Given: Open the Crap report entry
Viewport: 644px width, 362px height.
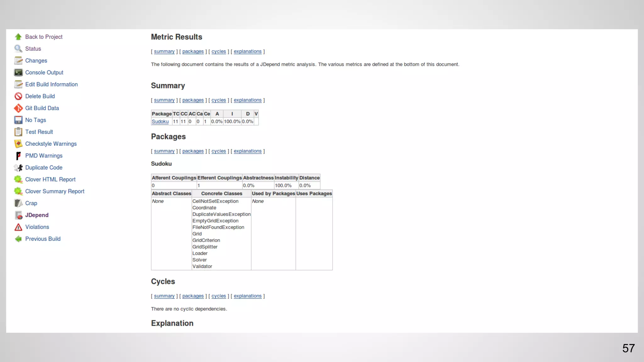Looking at the screenshot, I should point(31,203).
